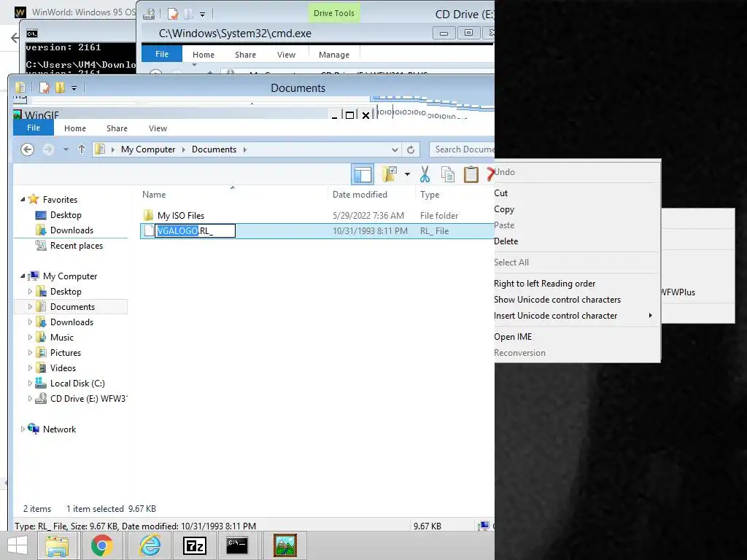Sort by the Name column header

pos(154,194)
